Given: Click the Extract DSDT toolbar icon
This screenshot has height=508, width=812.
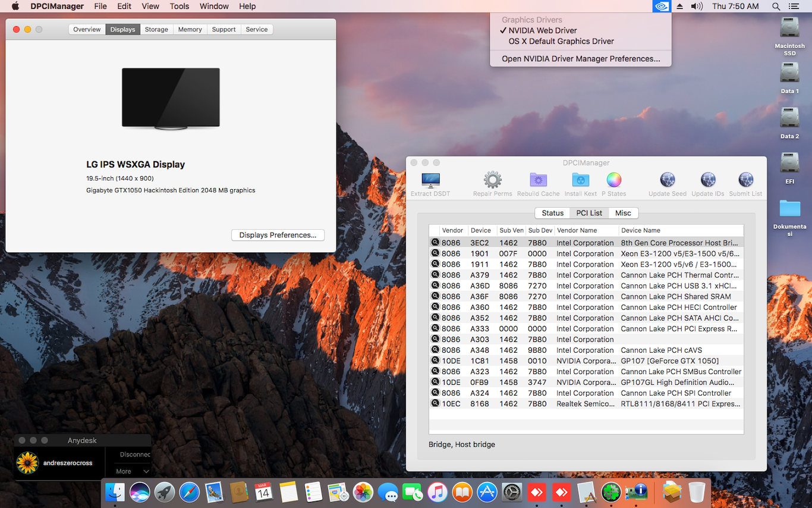Looking at the screenshot, I should coord(430,180).
